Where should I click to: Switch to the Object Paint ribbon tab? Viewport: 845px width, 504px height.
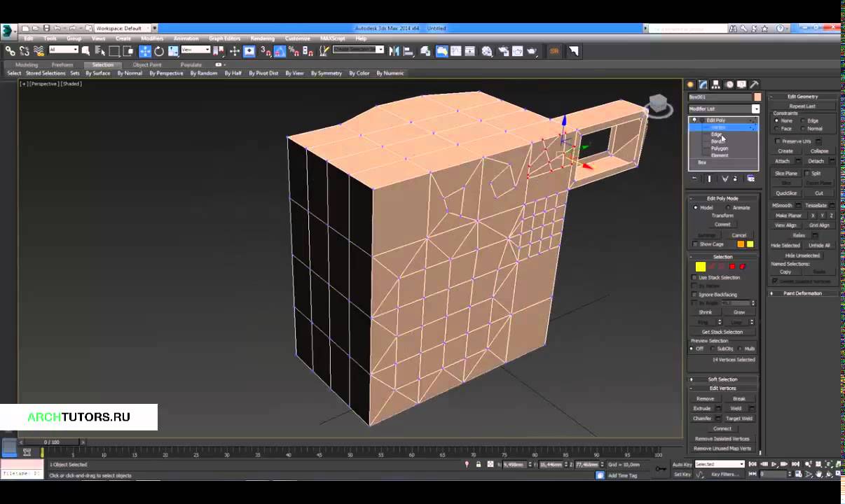coord(147,65)
